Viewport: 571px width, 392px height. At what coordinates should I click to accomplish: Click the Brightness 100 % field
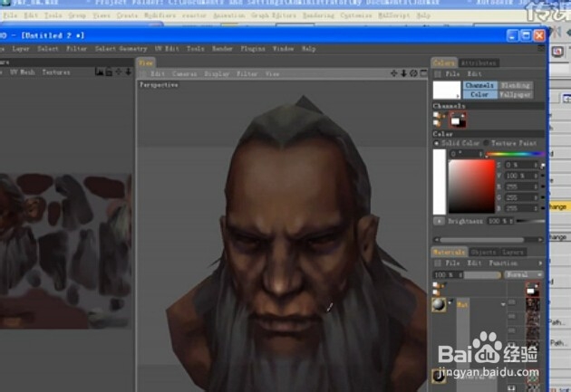[x=500, y=221]
